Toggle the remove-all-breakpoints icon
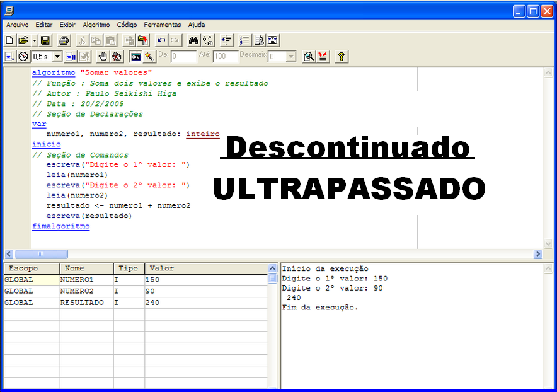 click(x=117, y=56)
